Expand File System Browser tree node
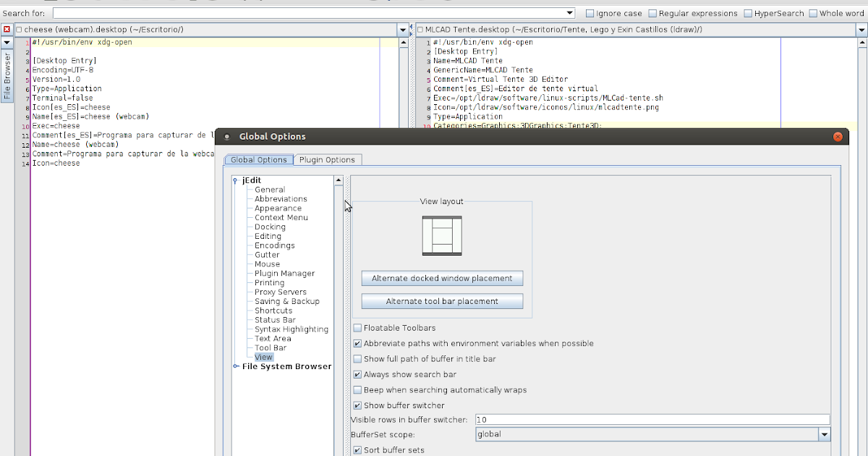 pyautogui.click(x=236, y=366)
